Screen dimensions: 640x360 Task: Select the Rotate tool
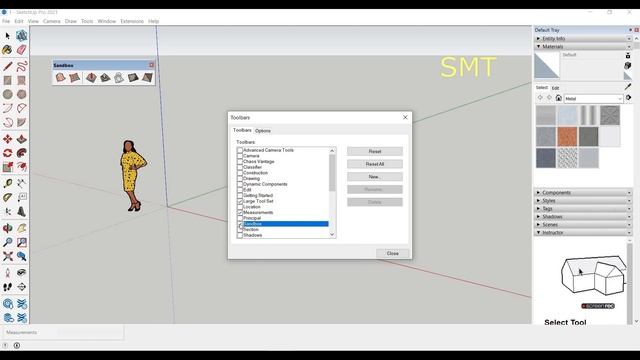point(8,153)
